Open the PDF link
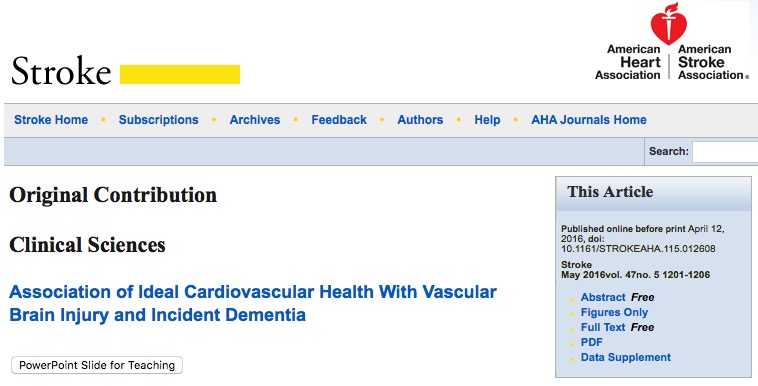 (x=592, y=342)
